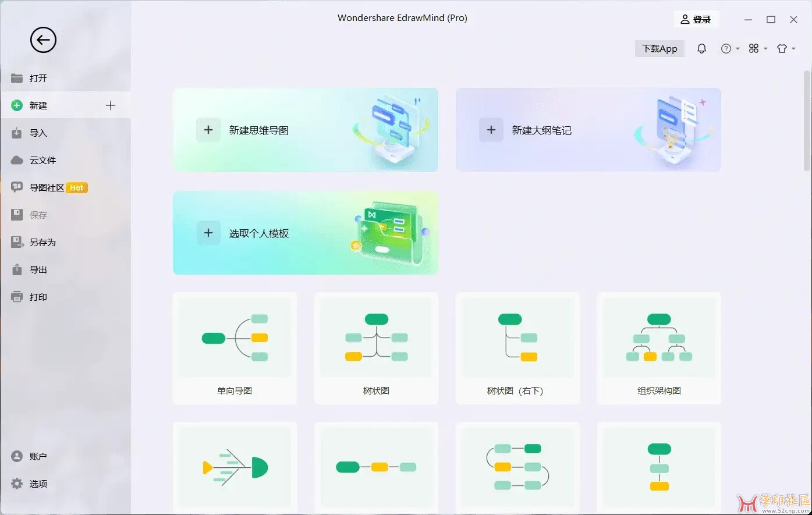This screenshot has width=812, height=515.
Task: Click the vertical scrollbar on the right
Action: tap(807, 122)
